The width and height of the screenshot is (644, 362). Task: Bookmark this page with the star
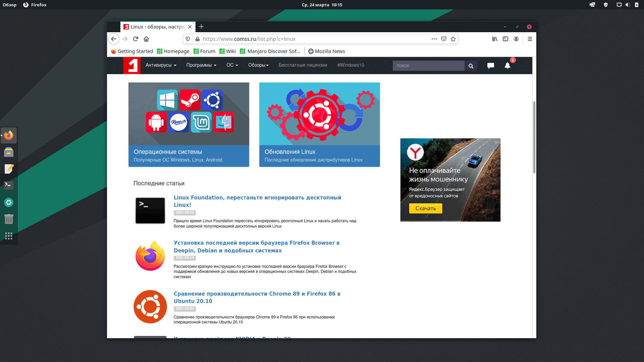(453, 39)
